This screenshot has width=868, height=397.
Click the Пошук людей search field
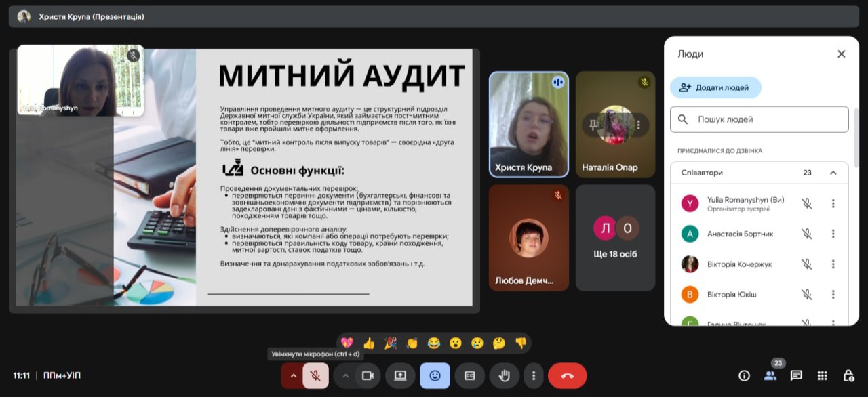pos(758,119)
